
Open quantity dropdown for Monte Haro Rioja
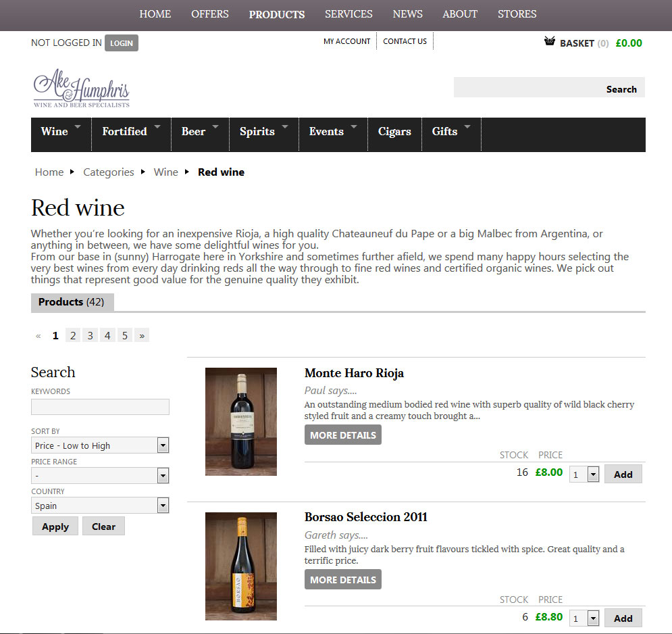coord(584,474)
